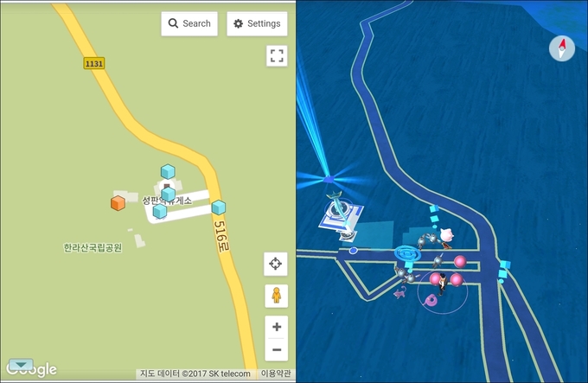Image resolution: width=588 pixels, height=383 pixels.
Task: Expand the dropdown arrow over the Google logo
Action: 21,364
